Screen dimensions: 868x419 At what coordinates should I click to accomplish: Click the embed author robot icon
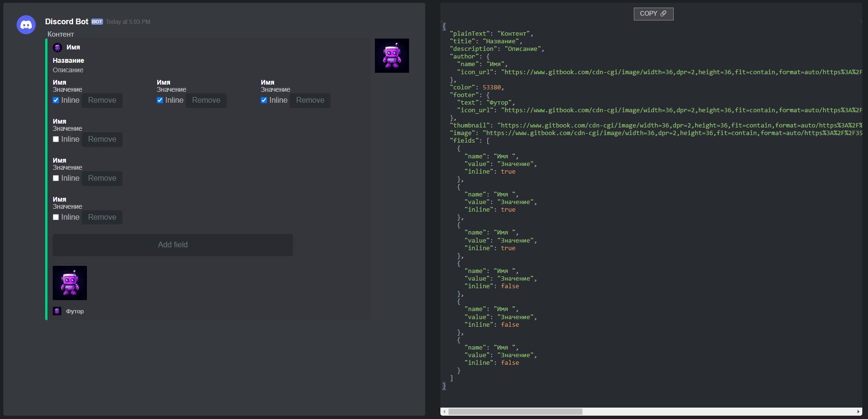pos(57,48)
